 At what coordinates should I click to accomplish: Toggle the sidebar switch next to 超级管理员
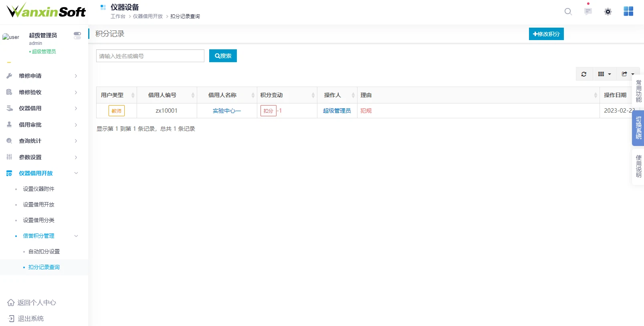[77, 36]
